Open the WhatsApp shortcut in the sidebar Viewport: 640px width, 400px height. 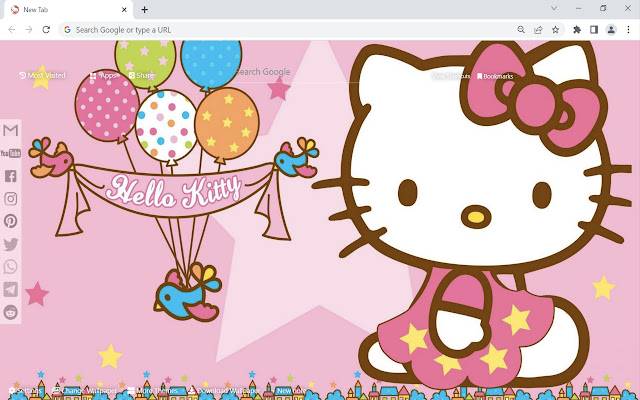(11, 267)
